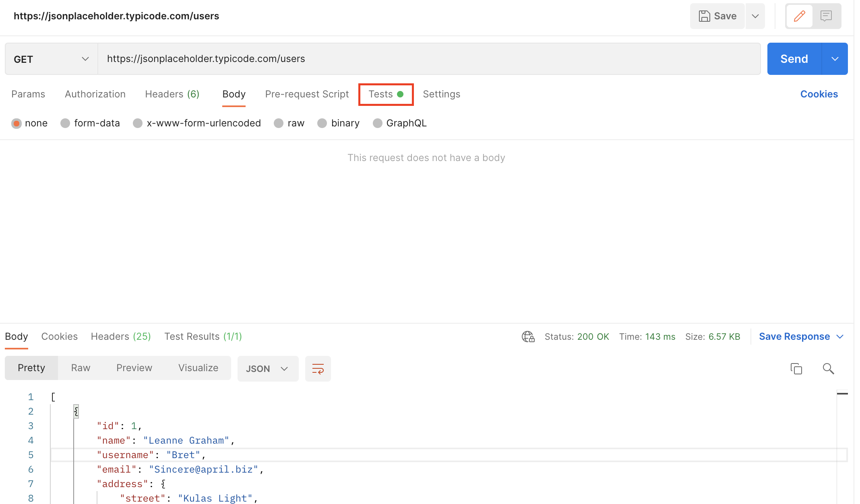Viewport: 860px width, 504px height.
Task: Open the GET method dropdown
Action: click(52, 59)
